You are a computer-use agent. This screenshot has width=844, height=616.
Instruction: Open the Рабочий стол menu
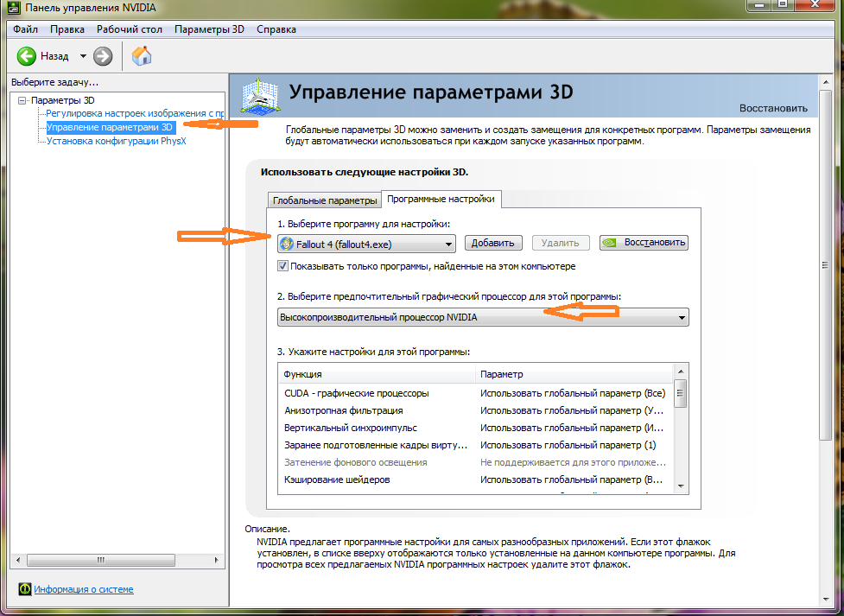click(130, 29)
